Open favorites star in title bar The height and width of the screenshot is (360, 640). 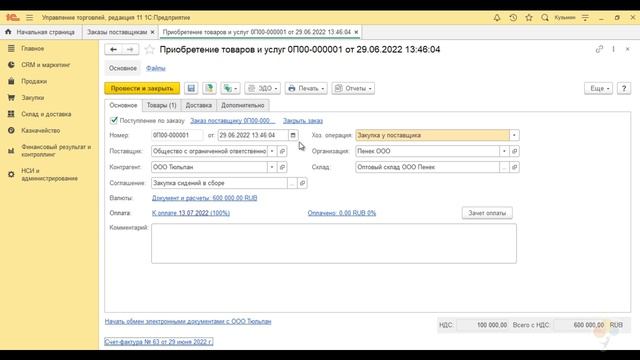pos(529,18)
